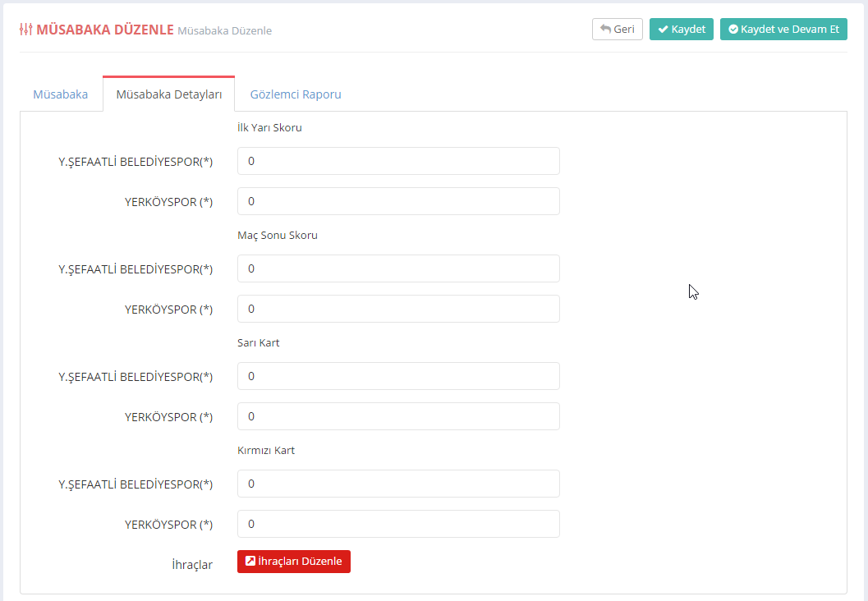
Task: Focus Y.Şefaatli Belediyespor İlk Yarı Skoru field
Action: pos(398,161)
